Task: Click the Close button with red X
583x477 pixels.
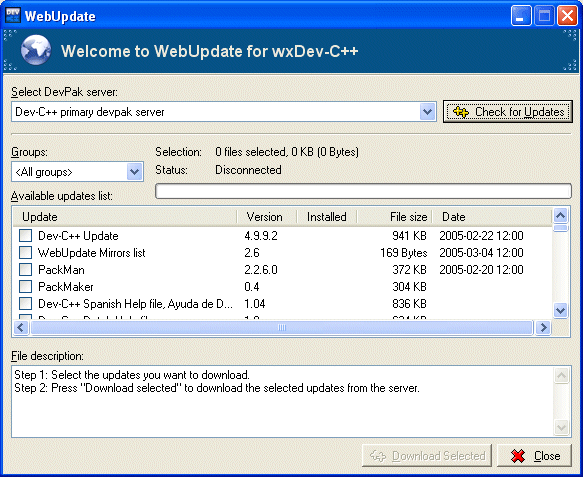Action: click(534, 455)
